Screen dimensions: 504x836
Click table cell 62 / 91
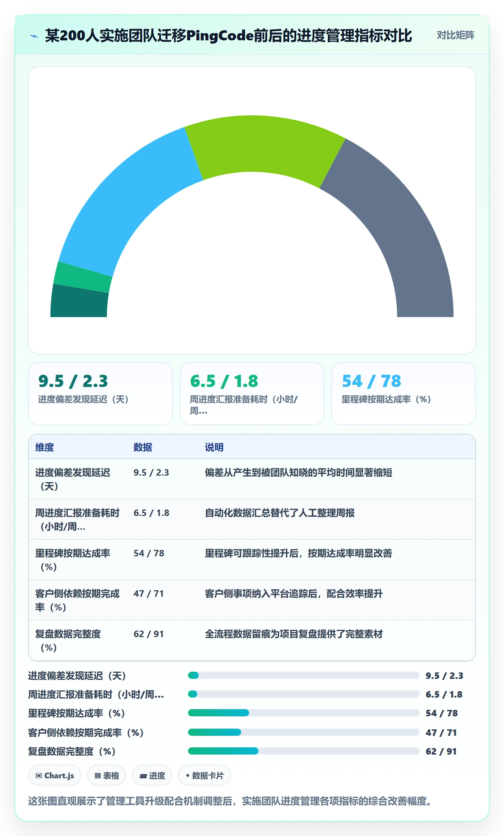point(149,634)
